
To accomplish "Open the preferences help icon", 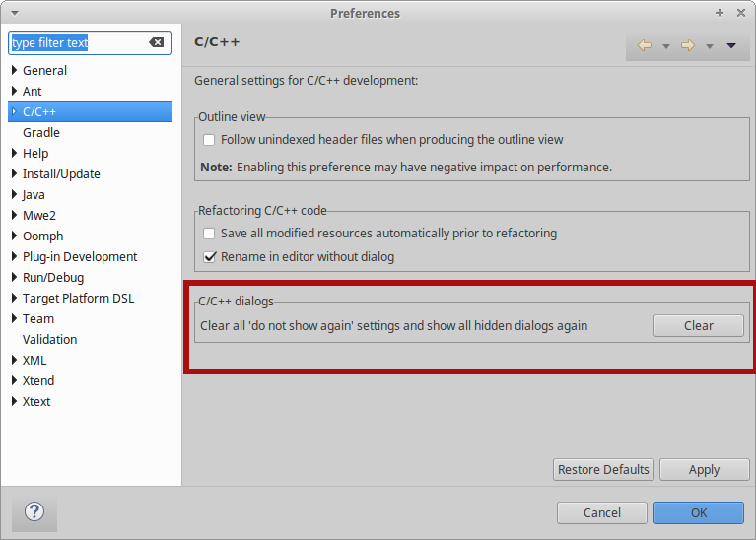I will pyautogui.click(x=34, y=512).
